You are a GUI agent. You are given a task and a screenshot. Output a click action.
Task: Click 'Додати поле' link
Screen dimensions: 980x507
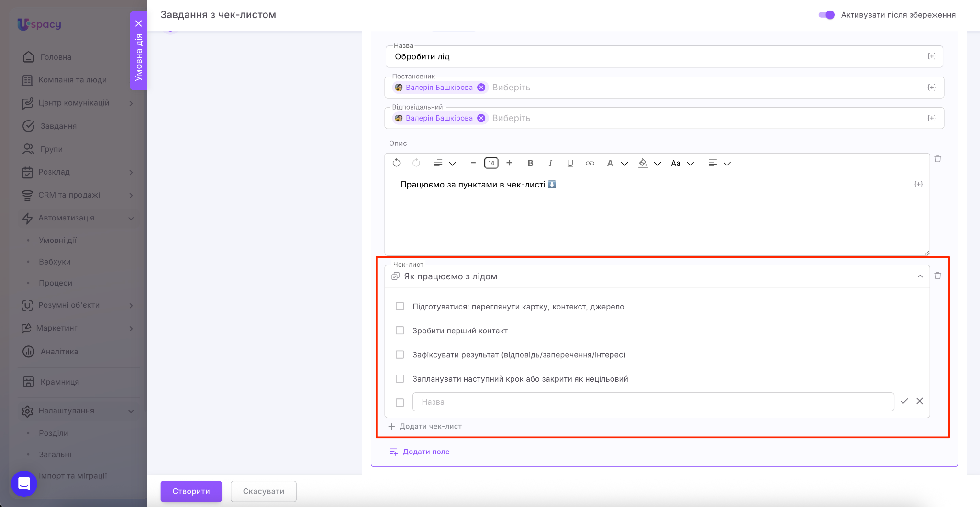(x=426, y=452)
